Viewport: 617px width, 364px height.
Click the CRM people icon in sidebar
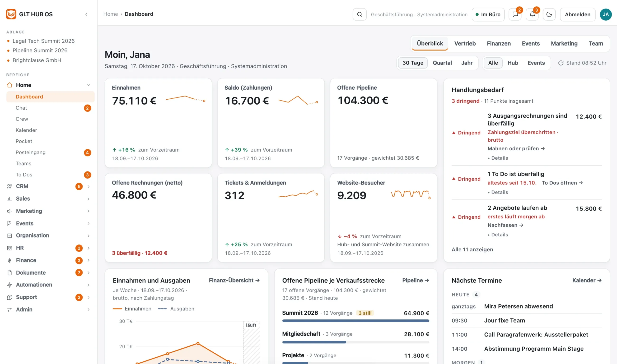pos(9,186)
